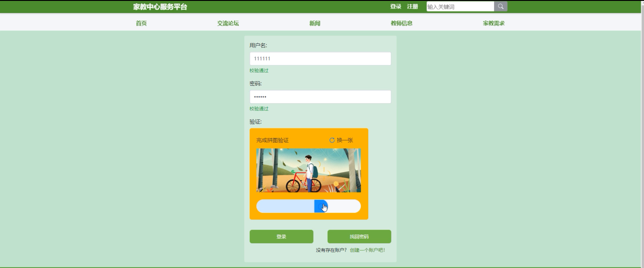
Task: Click the cyclist puzzle captcha image
Action: click(x=308, y=170)
